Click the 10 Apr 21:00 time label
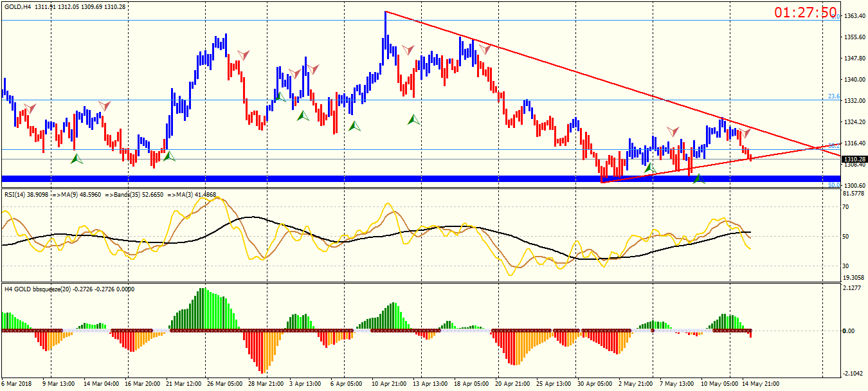 pyautogui.click(x=390, y=384)
